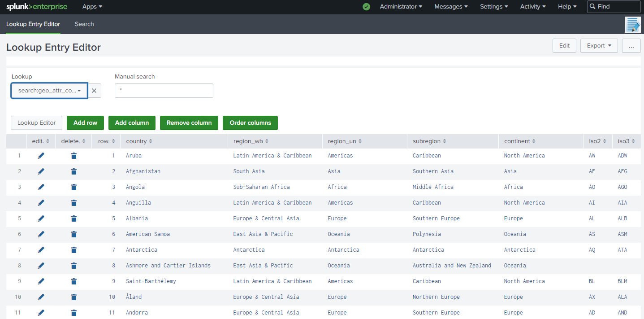Viewport: 644px width, 319px height.
Task: Edit the Åland row pencil icon
Action: 41,297
